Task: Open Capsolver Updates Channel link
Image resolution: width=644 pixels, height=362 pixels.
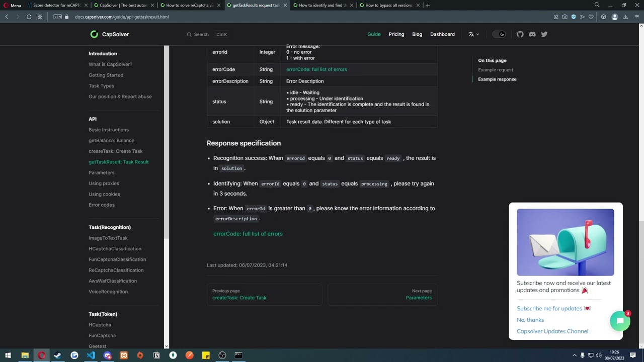Action: [x=552, y=331]
